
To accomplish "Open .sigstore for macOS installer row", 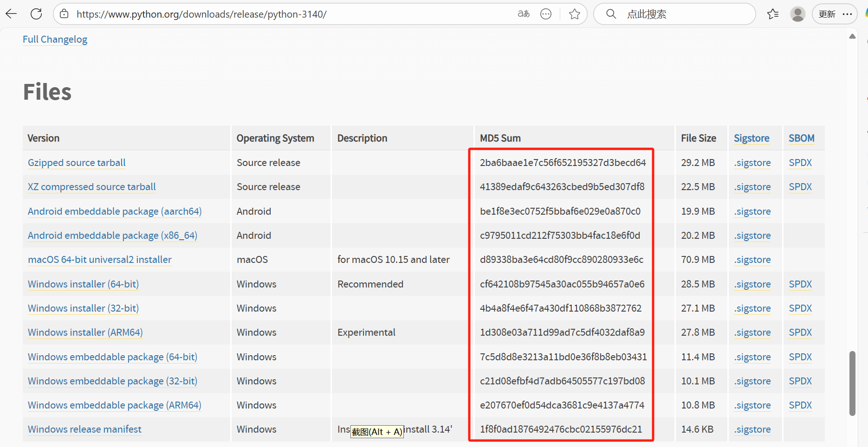I will pos(752,260).
